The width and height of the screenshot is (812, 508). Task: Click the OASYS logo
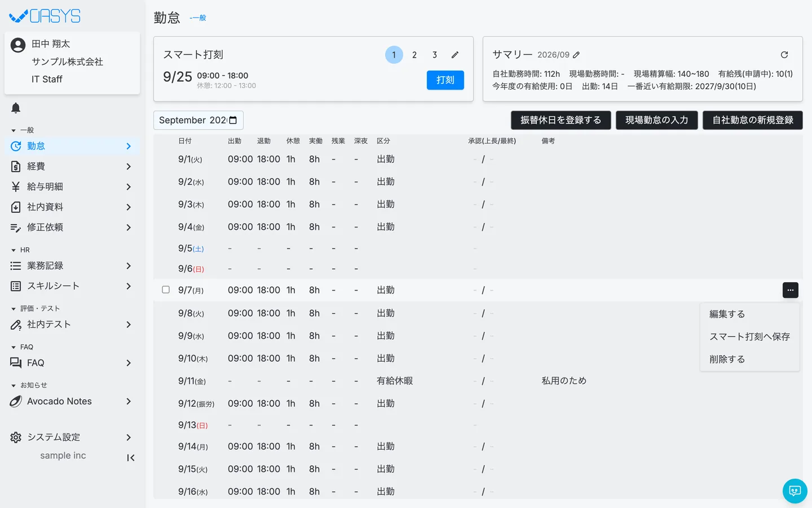pyautogui.click(x=45, y=16)
